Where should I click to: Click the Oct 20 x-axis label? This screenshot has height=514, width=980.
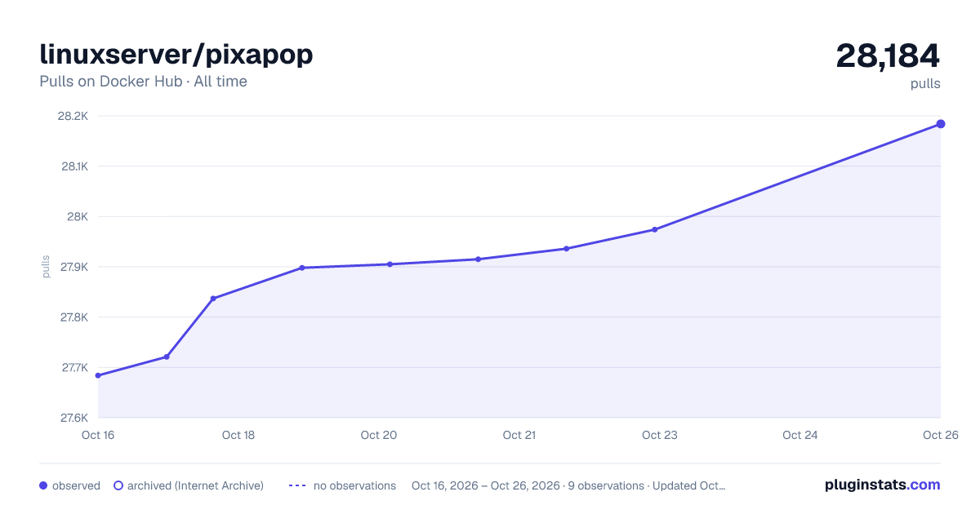click(x=379, y=435)
